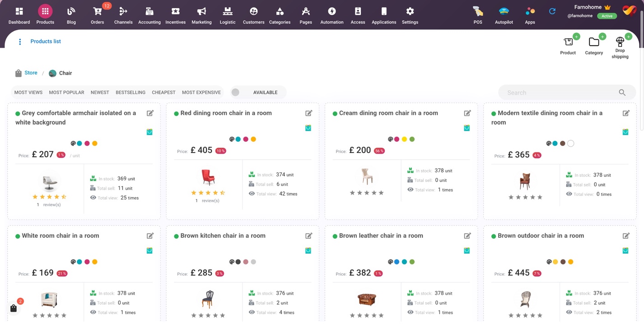Edit the Brown leather chair product

[x=467, y=236]
